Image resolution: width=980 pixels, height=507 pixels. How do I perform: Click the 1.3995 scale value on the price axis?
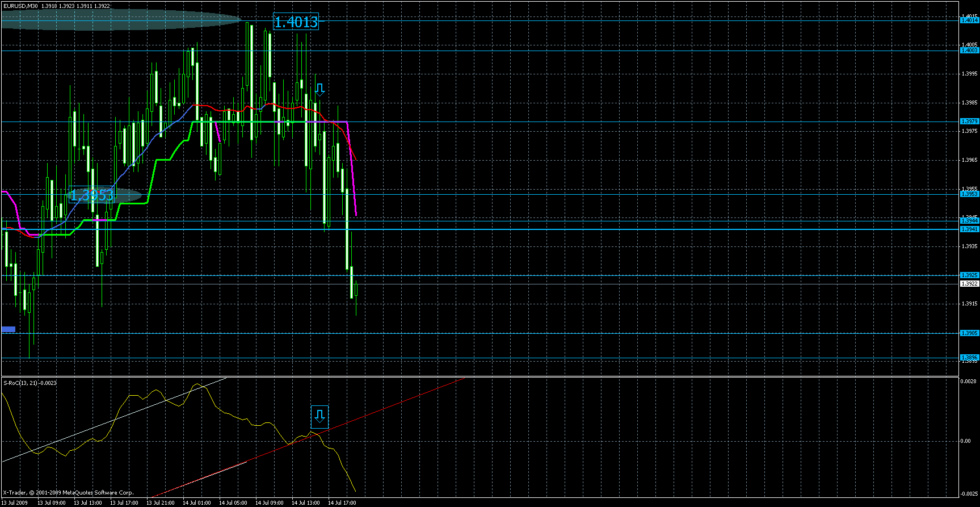point(970,73)
